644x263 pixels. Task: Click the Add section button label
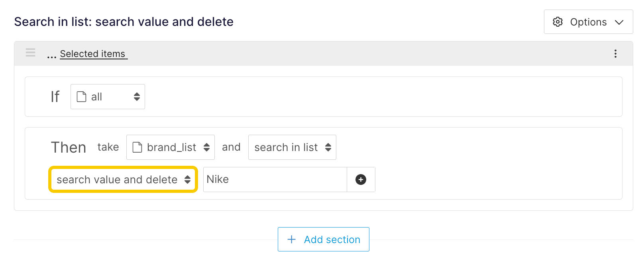332,239
